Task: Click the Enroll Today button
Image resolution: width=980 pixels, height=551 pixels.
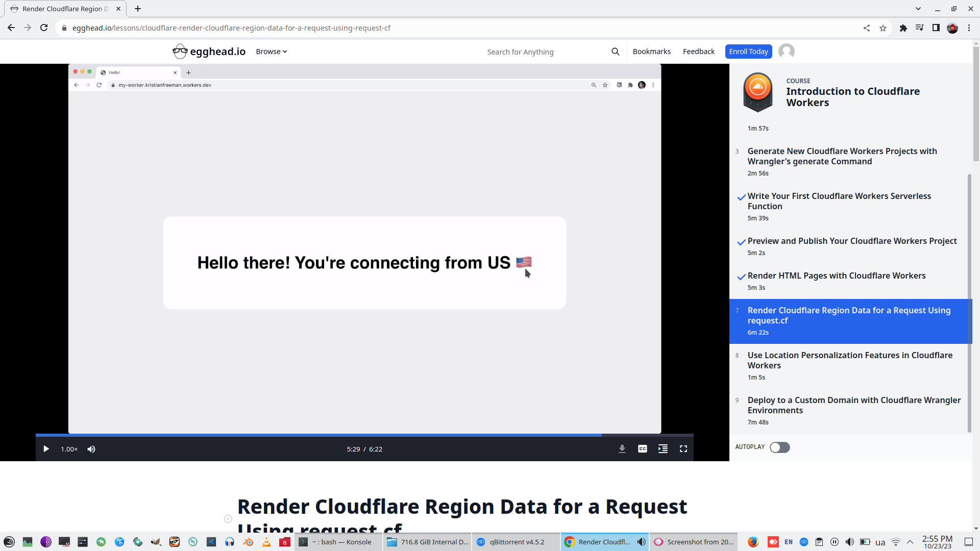Action: coord(748,52)
